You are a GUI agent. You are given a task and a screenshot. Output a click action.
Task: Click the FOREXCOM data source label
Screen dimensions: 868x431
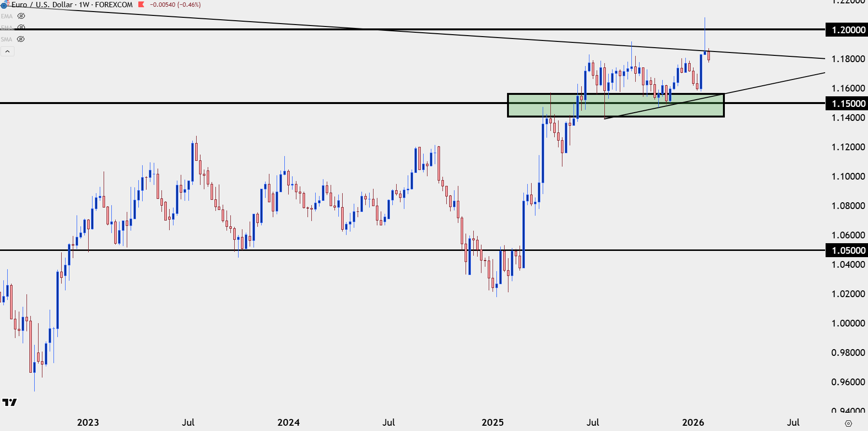[114, 5]
